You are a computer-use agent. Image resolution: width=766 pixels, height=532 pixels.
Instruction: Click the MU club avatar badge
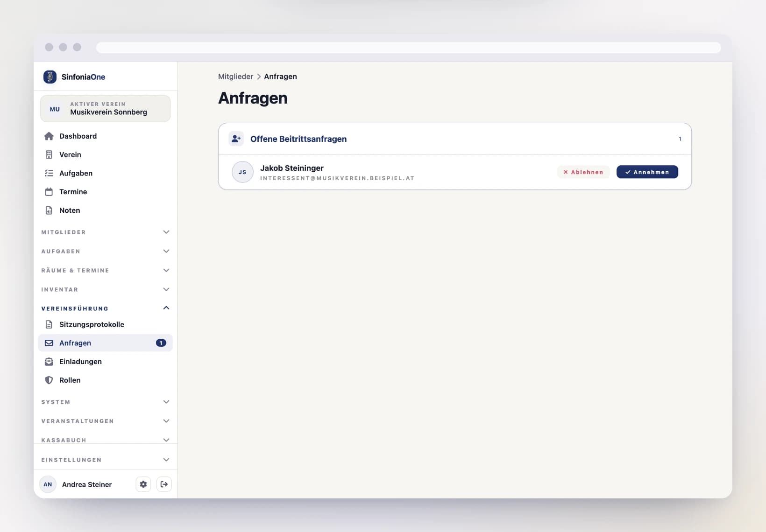55,109
